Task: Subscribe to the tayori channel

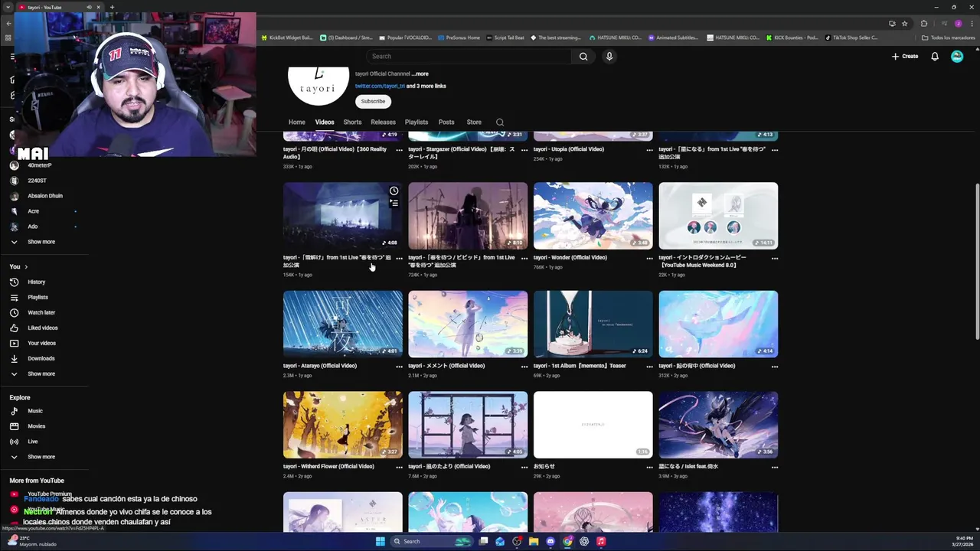Action: click(373, 101)
